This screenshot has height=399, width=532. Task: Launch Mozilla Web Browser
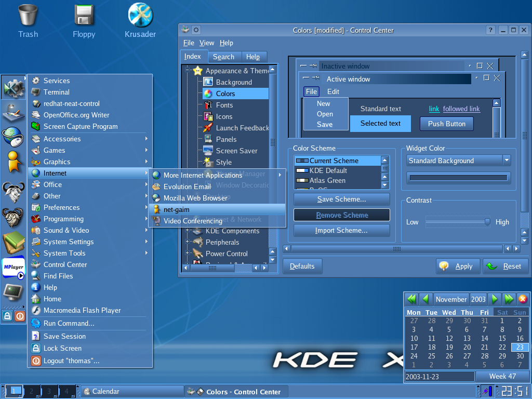tap(217, 198)
